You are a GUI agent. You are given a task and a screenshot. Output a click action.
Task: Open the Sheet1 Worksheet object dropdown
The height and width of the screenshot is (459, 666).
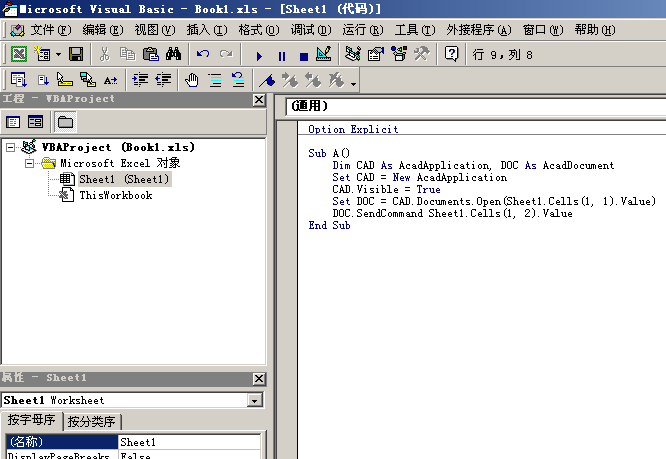[x=255, y=400]
